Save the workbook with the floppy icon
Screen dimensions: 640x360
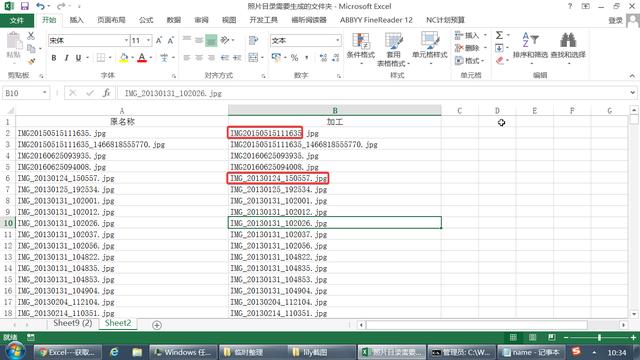[24, 6]
